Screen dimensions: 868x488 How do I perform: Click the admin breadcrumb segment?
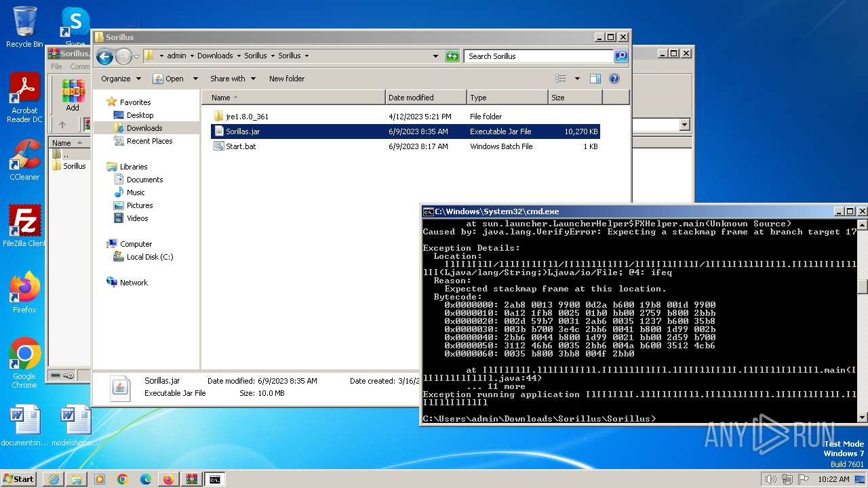pyautogui.click(x=176, y=56)
